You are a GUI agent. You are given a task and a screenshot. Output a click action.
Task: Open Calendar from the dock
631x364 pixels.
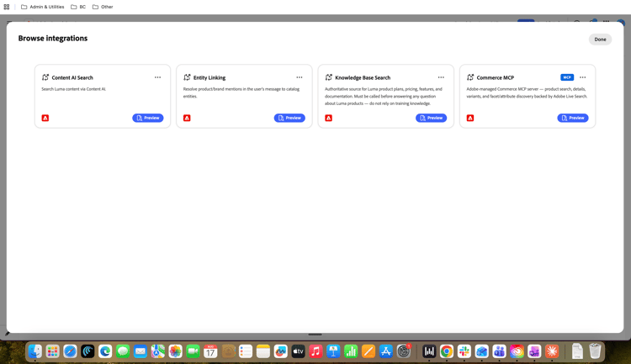pos(210,351)
